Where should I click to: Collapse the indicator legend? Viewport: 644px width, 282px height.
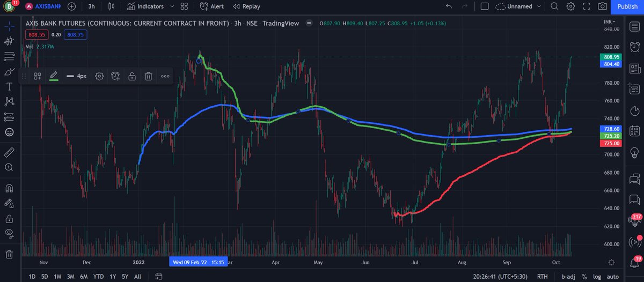(x=308, y=24)
